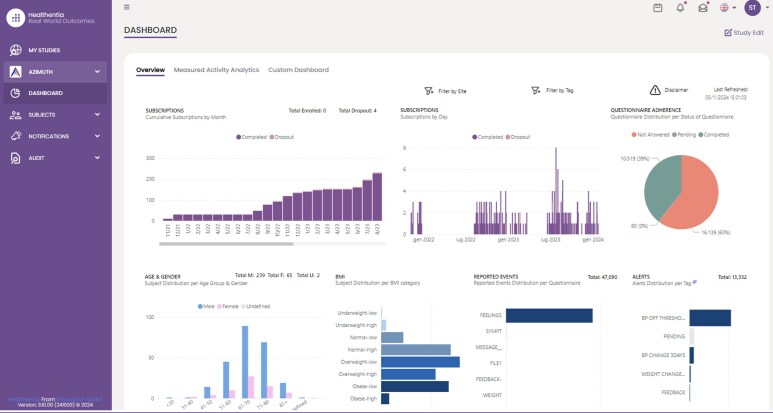
Task: Click the Filter by Tag funnel icon
Action: click(x=536, y=90)
